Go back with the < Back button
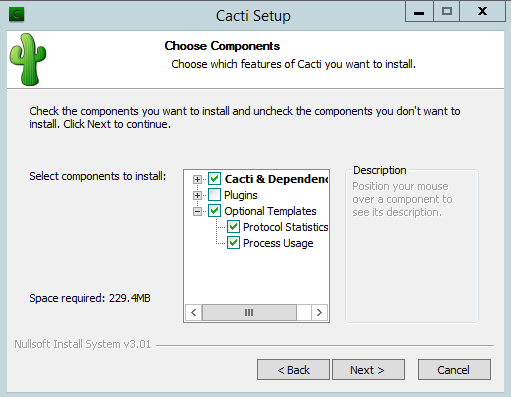The image size is (511, 397). (293, 370)
